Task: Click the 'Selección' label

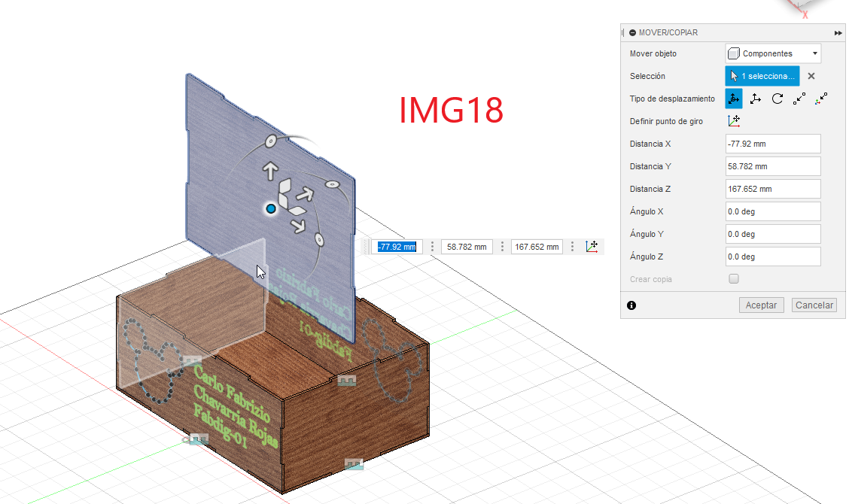Action: point(647,76)
